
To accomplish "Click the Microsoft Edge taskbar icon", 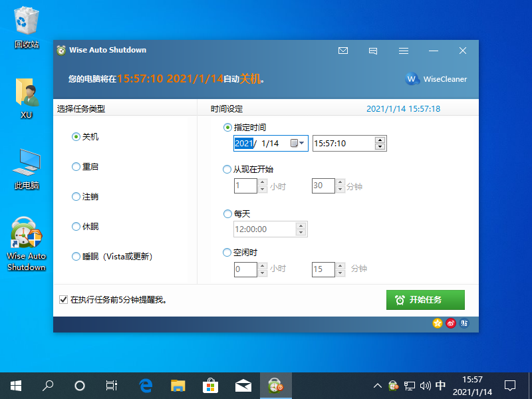I will coord(146,385).
